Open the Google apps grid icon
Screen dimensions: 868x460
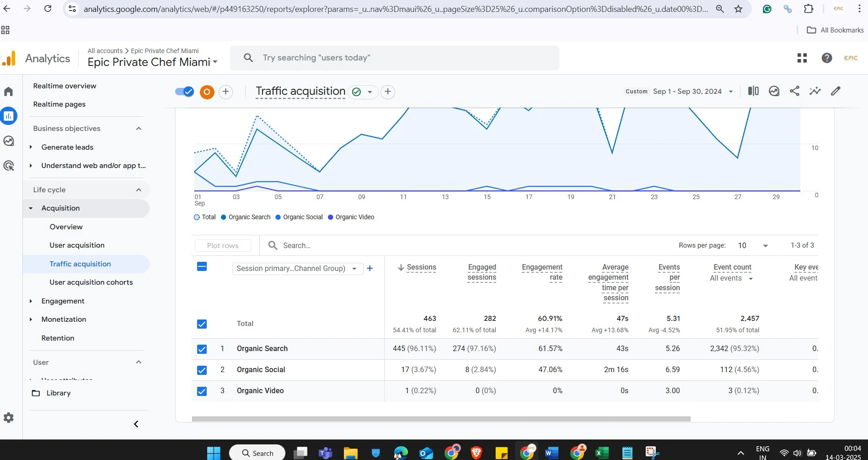click(802, 58)
